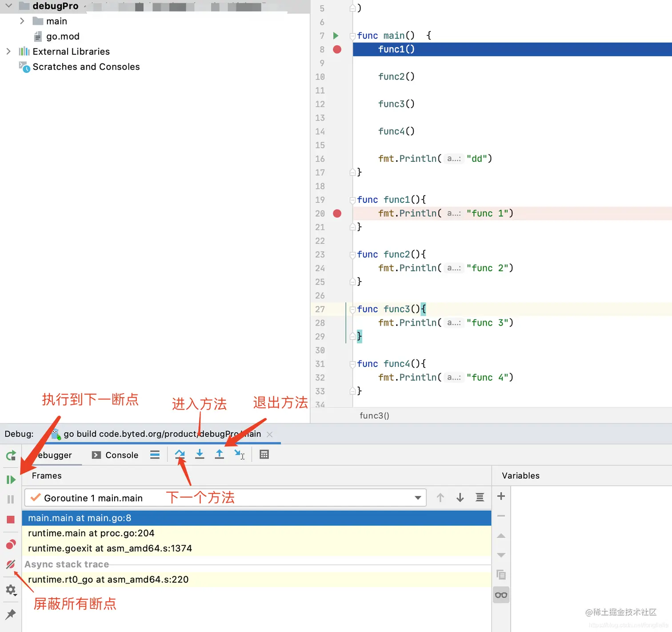Click the Run to Cursor icon

pyautogui.click(x=240, y=455)
